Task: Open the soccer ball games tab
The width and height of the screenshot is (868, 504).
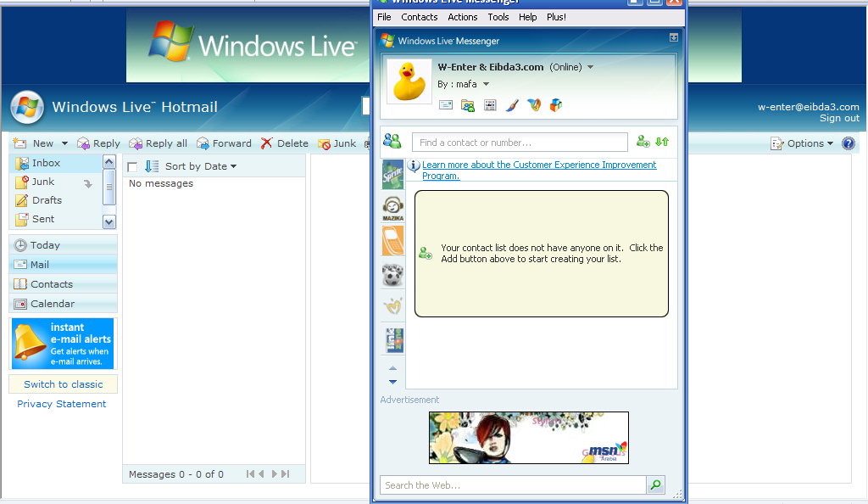Action: tap(393, 274)
